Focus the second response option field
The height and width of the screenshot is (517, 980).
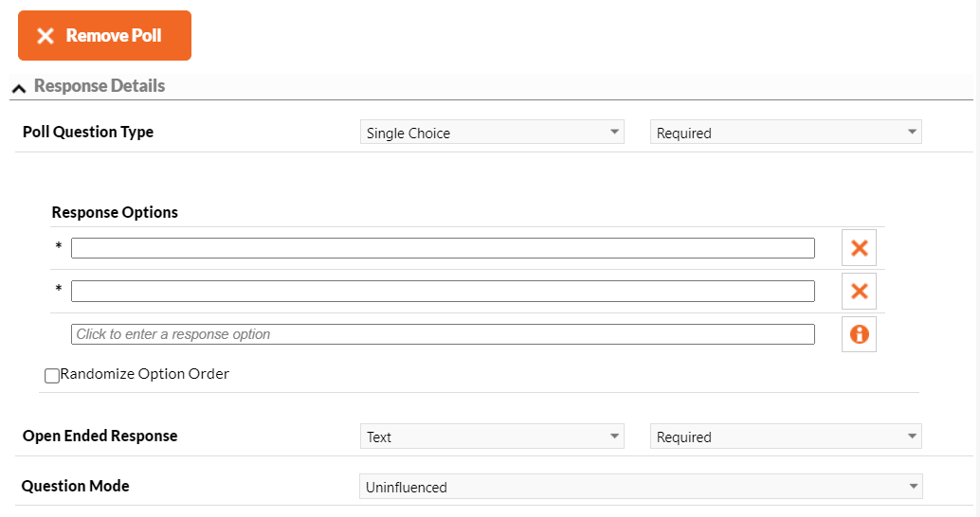point(443,291)
